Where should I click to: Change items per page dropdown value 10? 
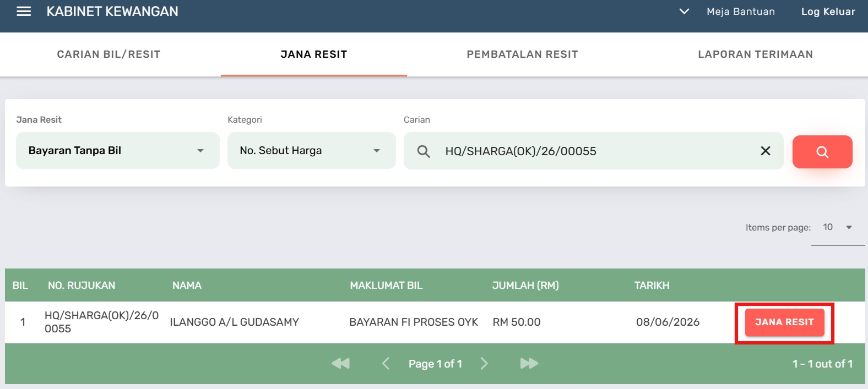click(x=838, y=227)
